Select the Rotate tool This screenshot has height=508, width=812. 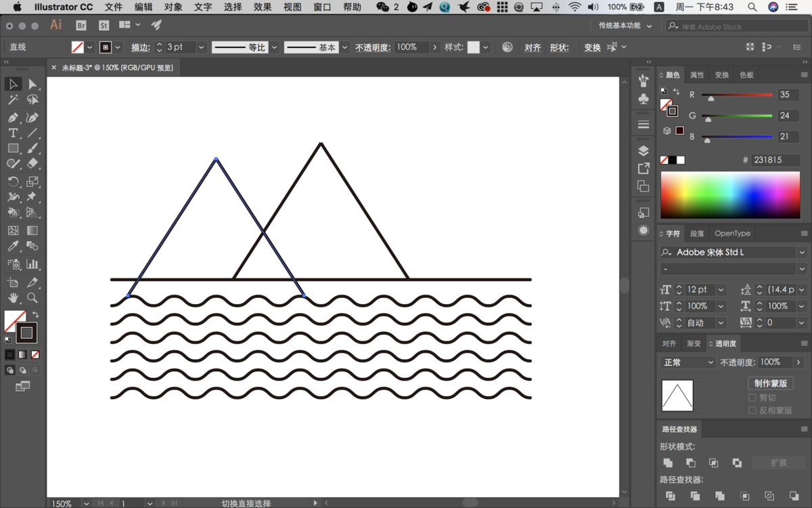pyautogui.click(x=13, y=182)
